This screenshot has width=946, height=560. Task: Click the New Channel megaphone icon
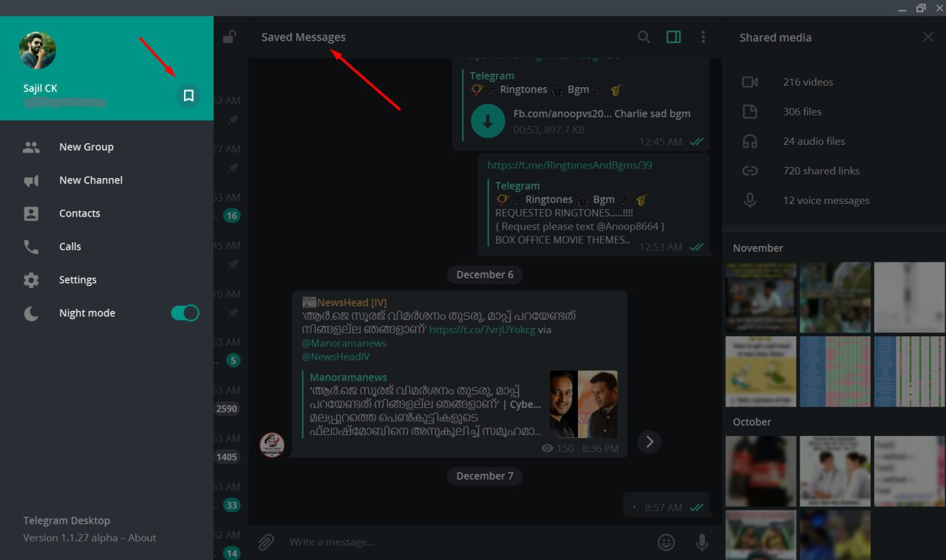pyautogui.click(x=31, y=180)
